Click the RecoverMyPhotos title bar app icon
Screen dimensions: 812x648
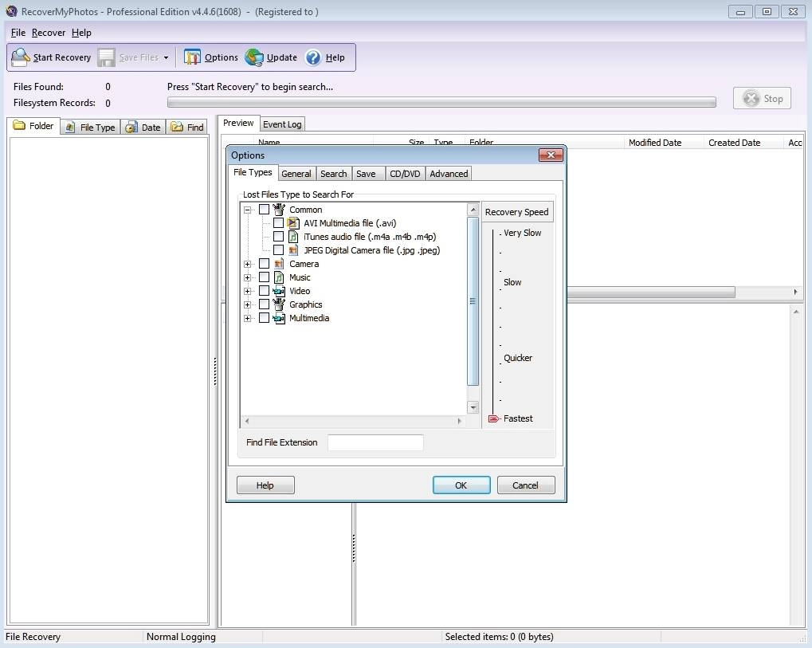click(x=11, y=11)
